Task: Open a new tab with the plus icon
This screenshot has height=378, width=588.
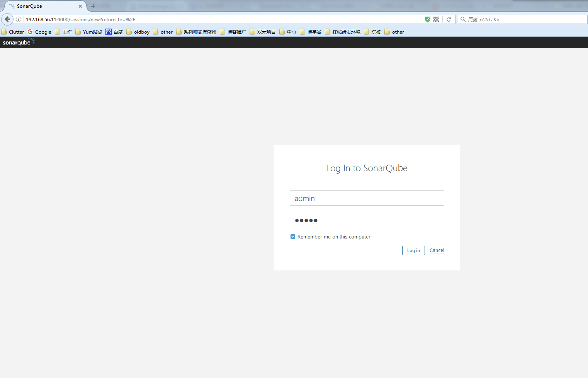Action: [93, 6]
